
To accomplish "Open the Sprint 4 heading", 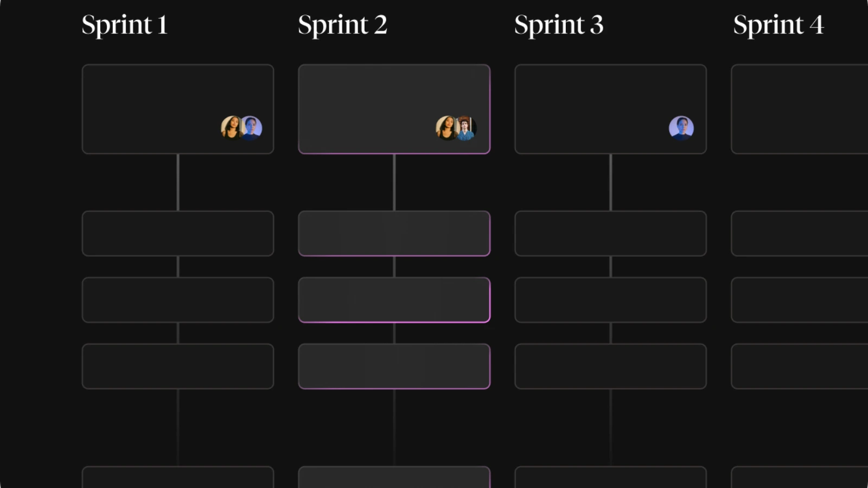I will 778,25.
